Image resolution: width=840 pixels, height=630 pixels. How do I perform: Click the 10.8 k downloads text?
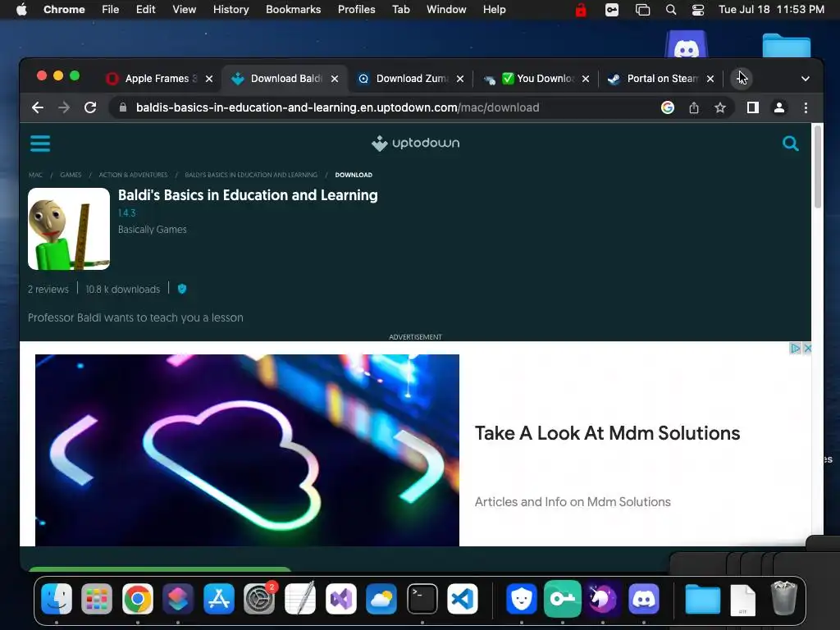tap(123, 290)
